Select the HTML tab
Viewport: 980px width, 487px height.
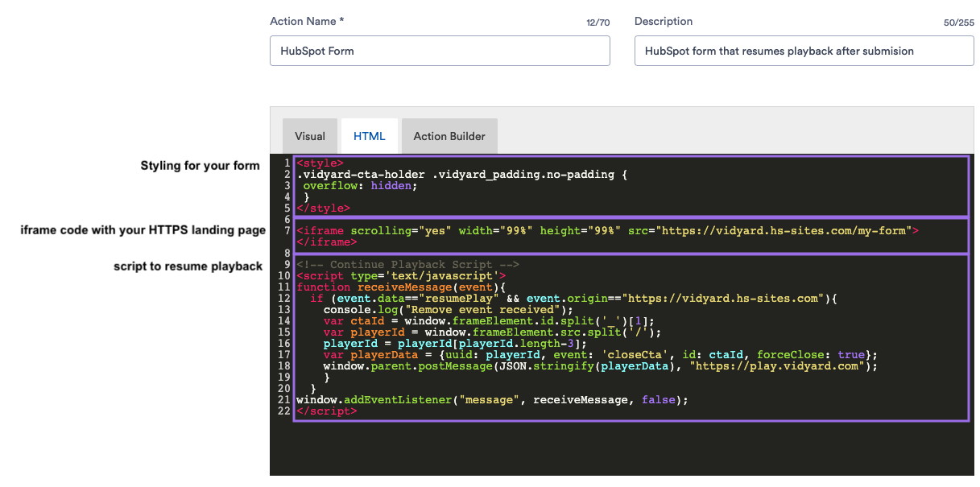[x=370, y=136]
